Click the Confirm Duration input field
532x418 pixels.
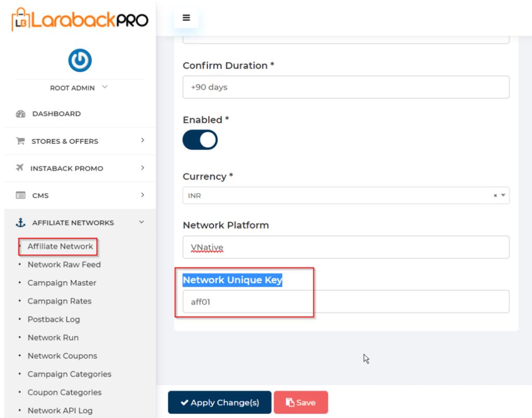[345, 87]
